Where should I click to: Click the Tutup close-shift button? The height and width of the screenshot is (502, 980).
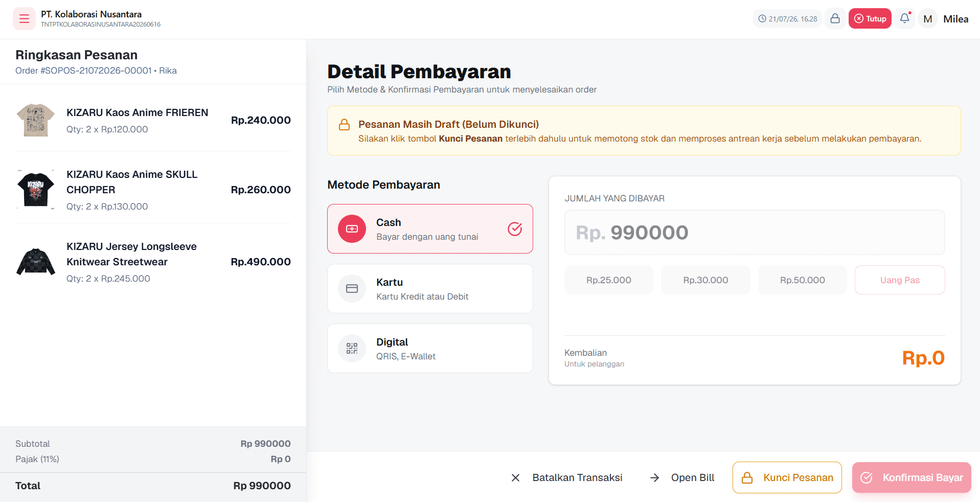pyautogui.click(x=870, y=18)
